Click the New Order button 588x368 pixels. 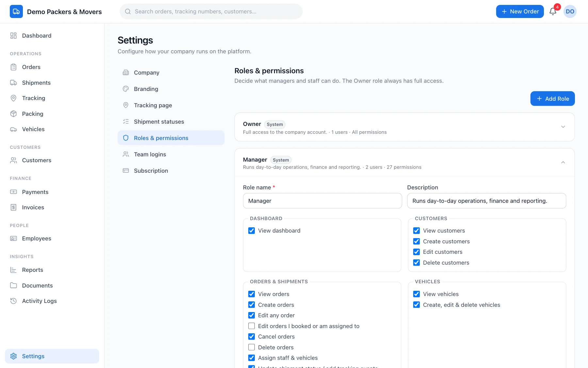[x=520, y=11]
